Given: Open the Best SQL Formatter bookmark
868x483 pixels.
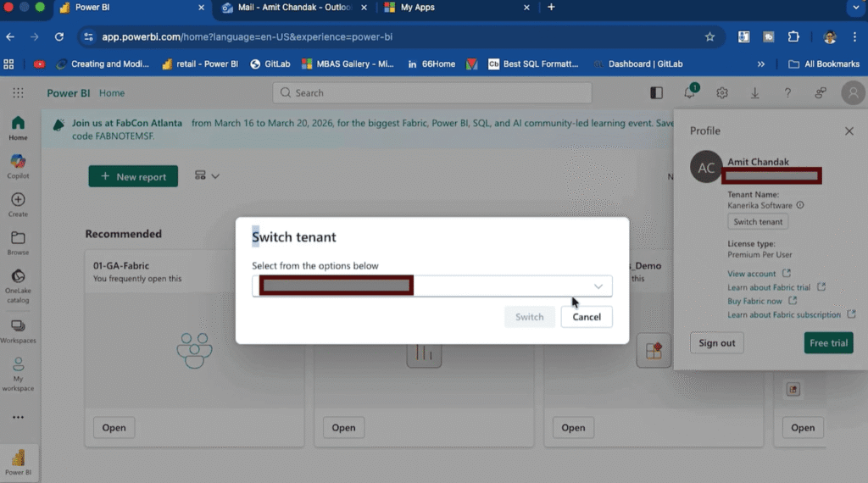Looking at the screenshot, I should (x=533, y=64).
